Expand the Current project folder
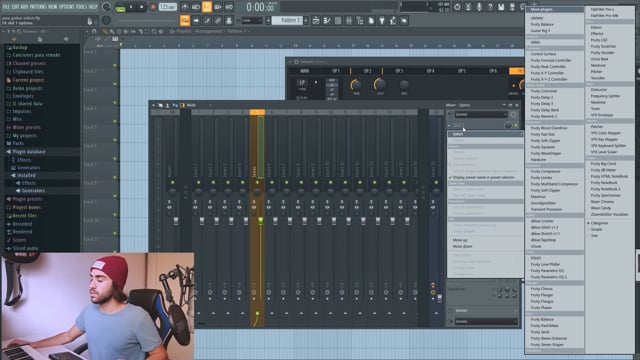This screenshot has height=360, width=640. coord(28,80)
